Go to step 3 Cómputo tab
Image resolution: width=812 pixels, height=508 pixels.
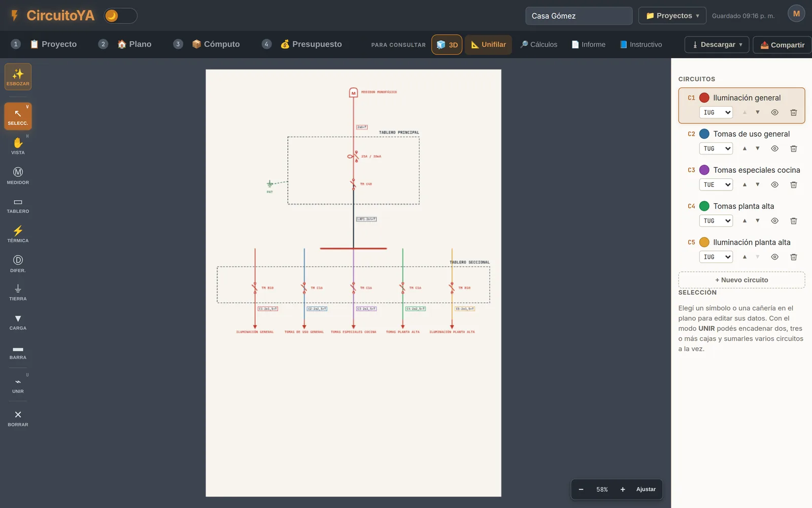pyautogui.click(x=207, y=44)
